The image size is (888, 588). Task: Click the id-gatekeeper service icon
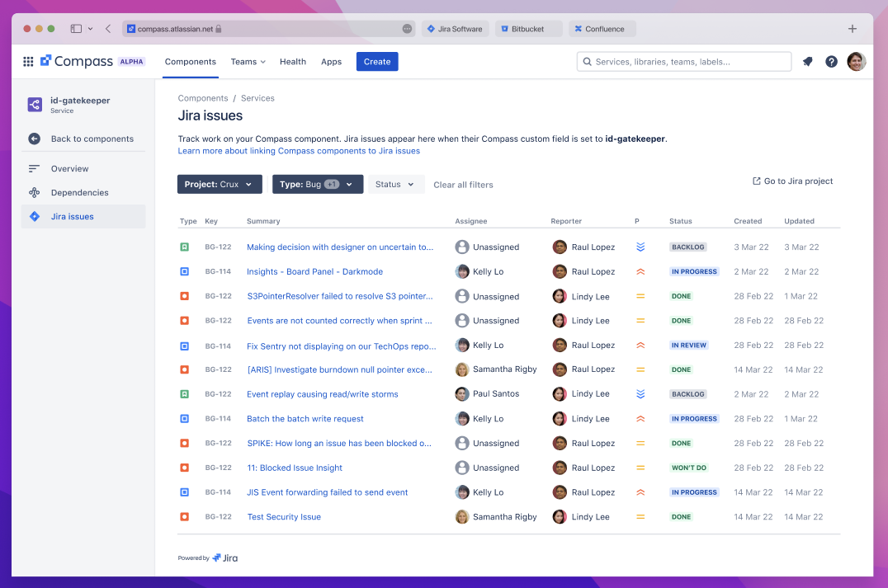pyautogui.click(x=35, y=105)
